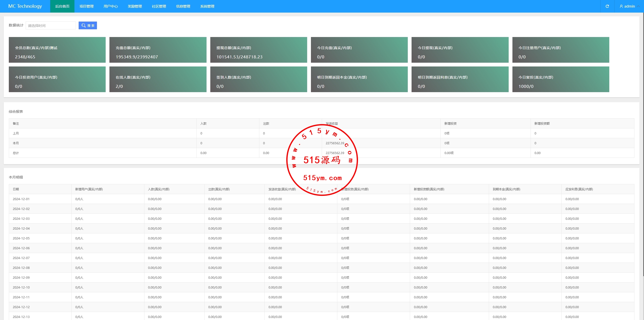Click the 充值总额 statistics card

click(158, 50)
